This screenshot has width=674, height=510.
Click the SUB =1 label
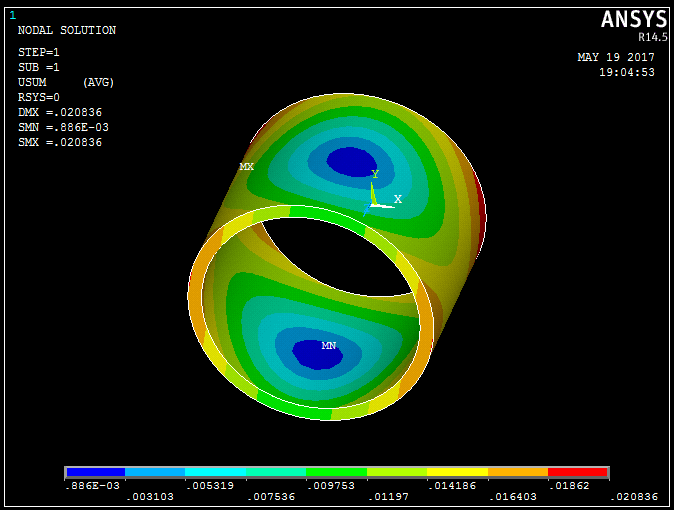(x=39, y=68)
